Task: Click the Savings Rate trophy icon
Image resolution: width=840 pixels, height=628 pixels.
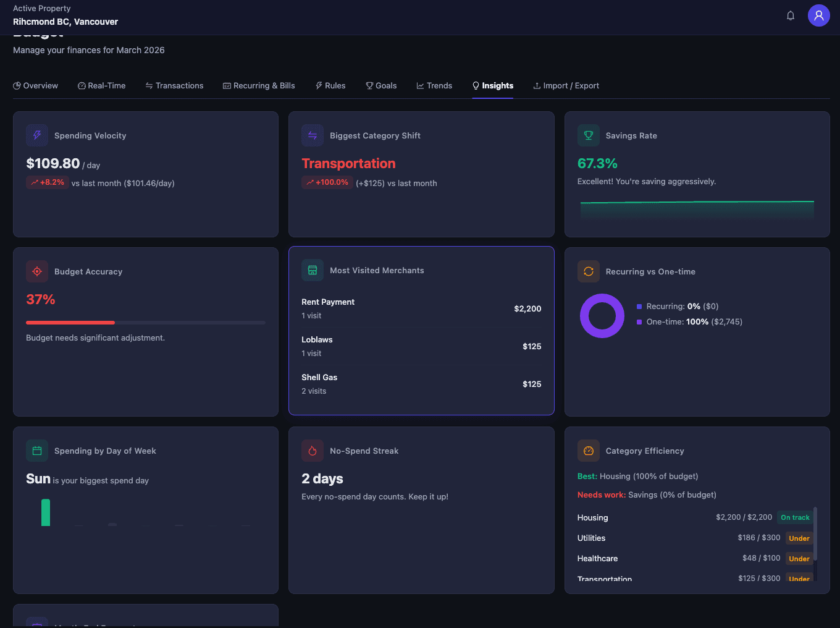Action: coord(588,135)
